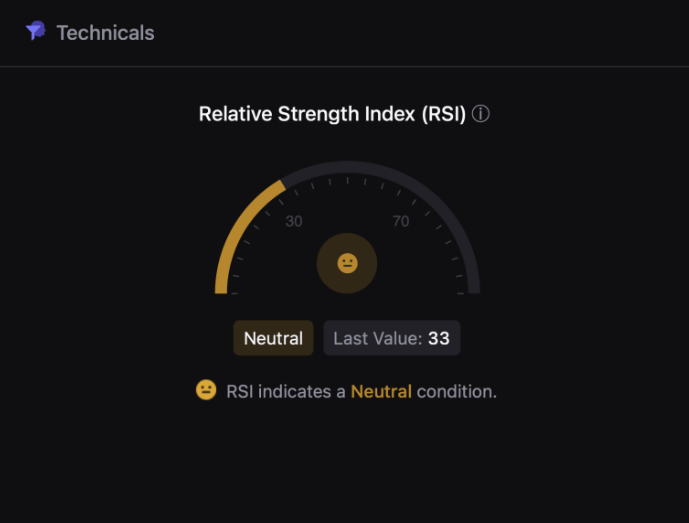Click the gauge's right end near 100
Viewport: 689px width, 523px height.
pos(474,288)
